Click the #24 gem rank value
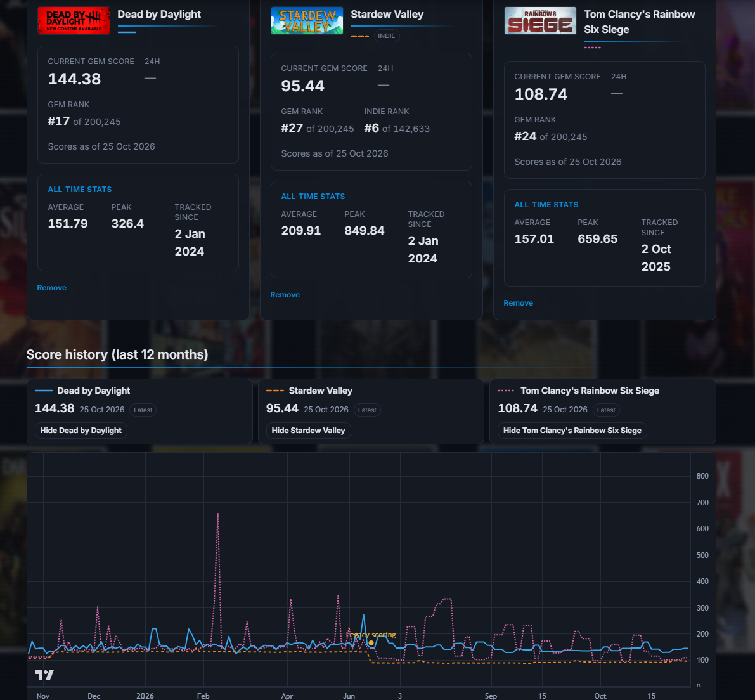 pos(526,136)
